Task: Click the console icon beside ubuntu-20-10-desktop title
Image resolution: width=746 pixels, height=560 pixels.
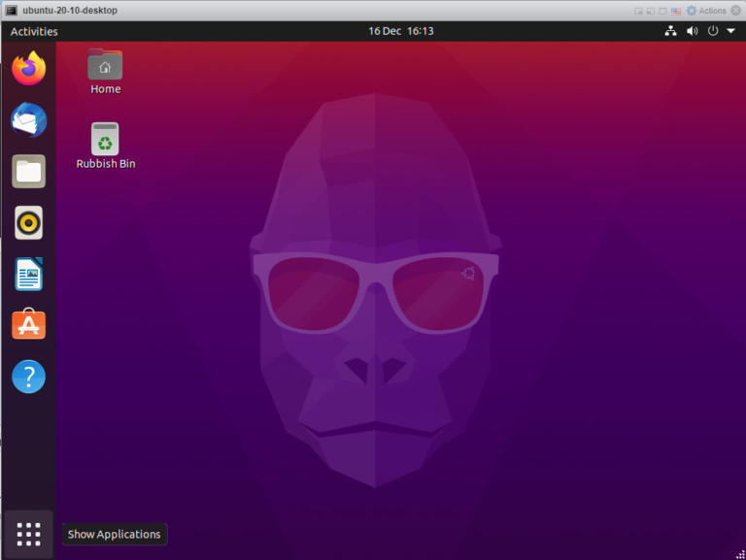Action: 12,11
